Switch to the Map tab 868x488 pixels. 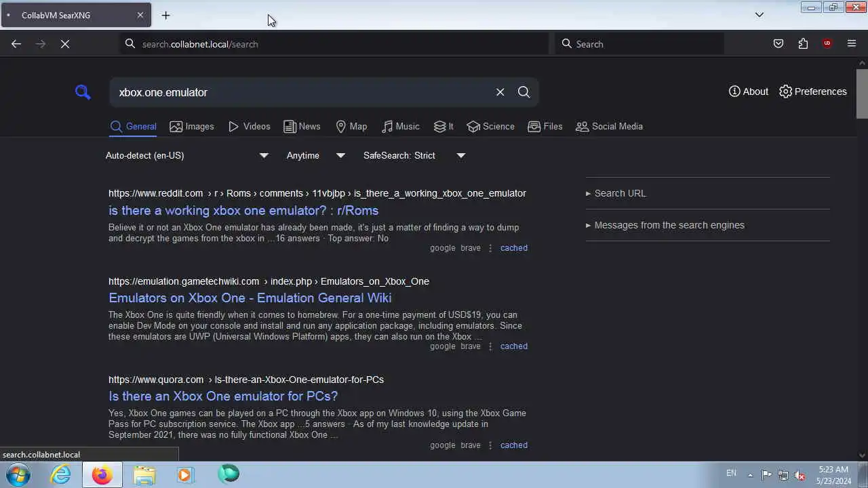[x=351, y=127]
